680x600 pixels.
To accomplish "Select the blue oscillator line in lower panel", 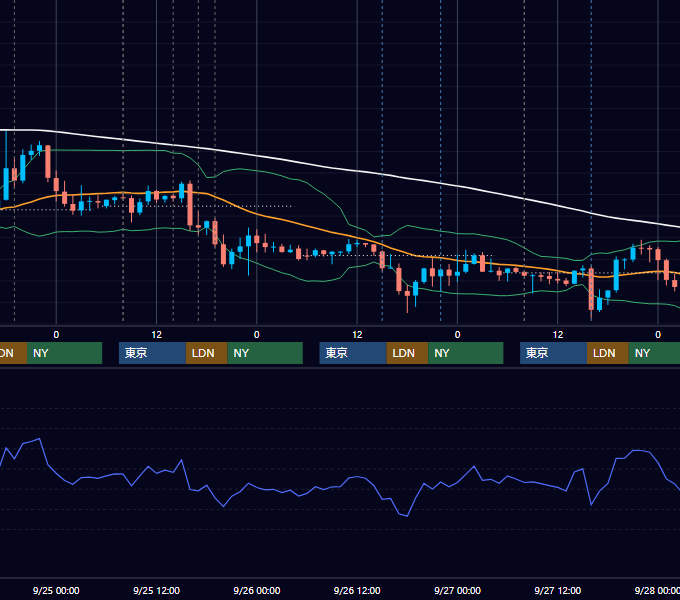I will point(338,488).
